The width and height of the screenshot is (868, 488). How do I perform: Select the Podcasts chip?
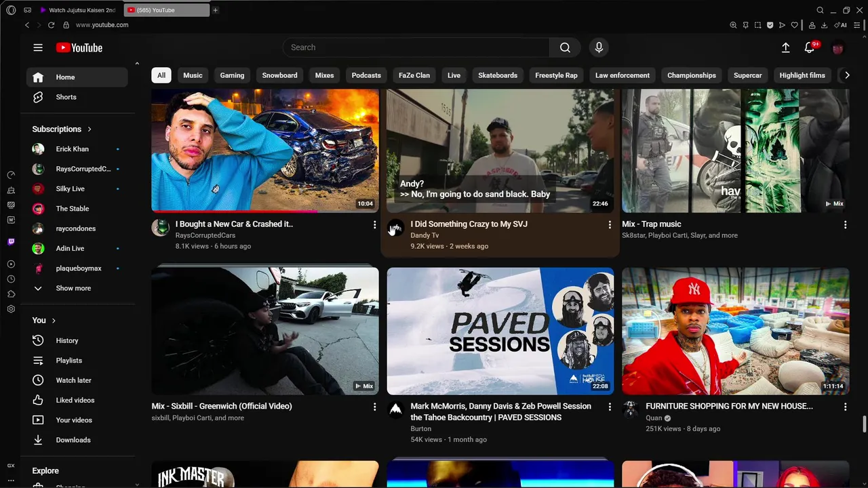[x=366, y=75]
